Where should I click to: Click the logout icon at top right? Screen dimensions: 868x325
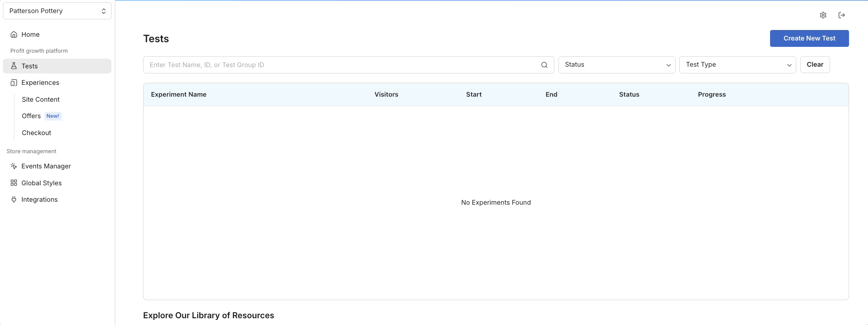841,15
